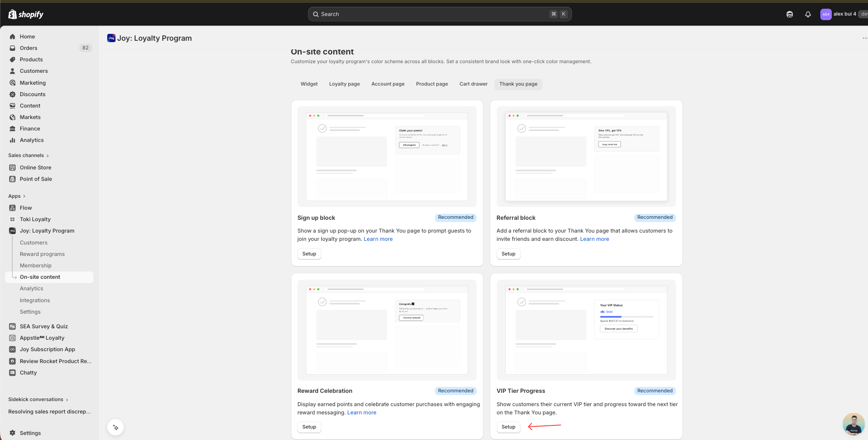Click the Analytics bar chart icon
The width and height of the screenshot is (868, 440).
(x=12, y=140)
